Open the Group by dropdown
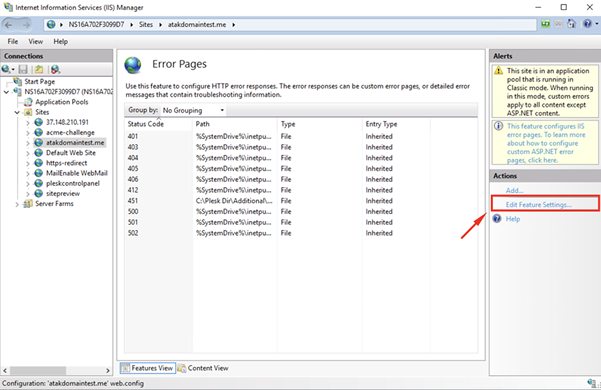The width and height of the screenshot is (601, 390). pyautogui.click(x=194, y=110)
